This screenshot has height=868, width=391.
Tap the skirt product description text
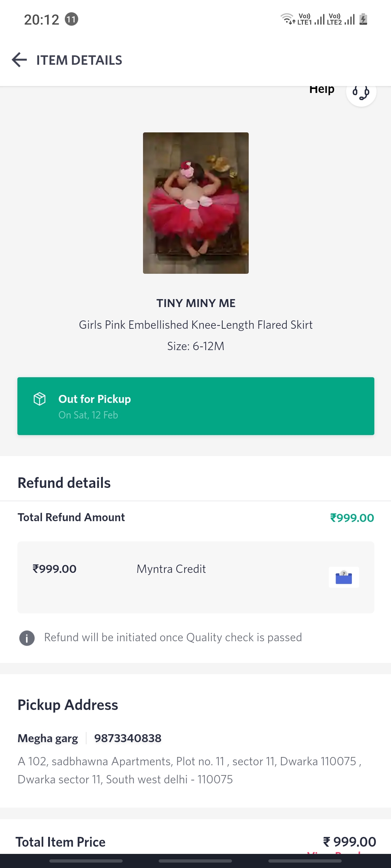[x=195, y=325]
